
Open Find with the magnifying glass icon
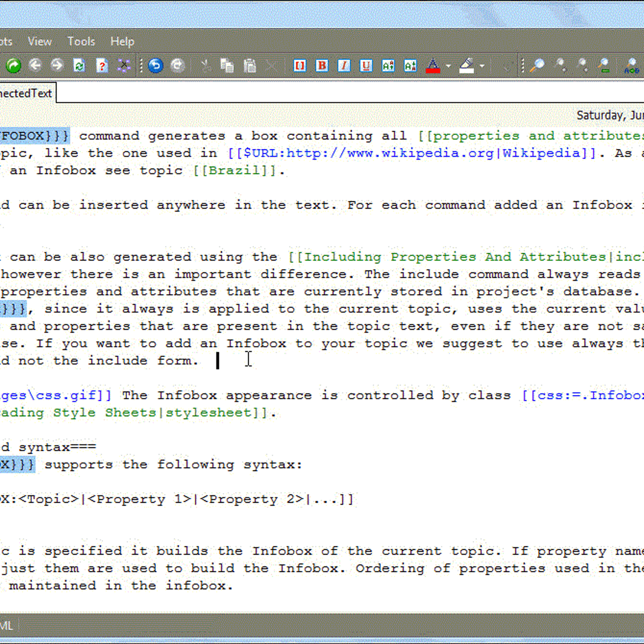(537, 65)
